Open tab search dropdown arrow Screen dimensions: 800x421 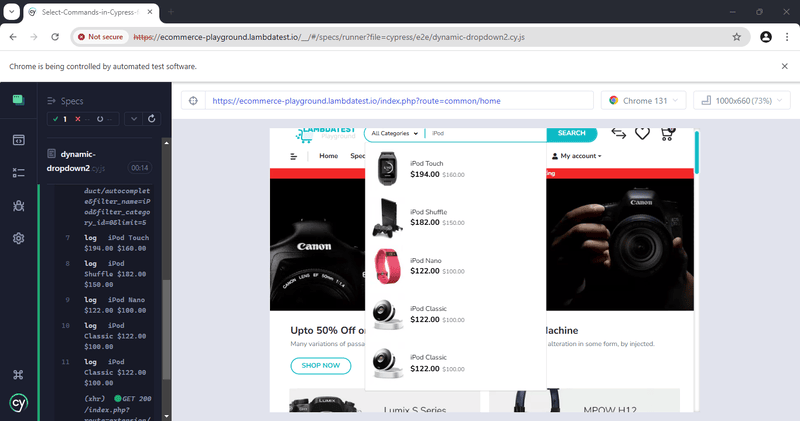[x=11, y=12]
